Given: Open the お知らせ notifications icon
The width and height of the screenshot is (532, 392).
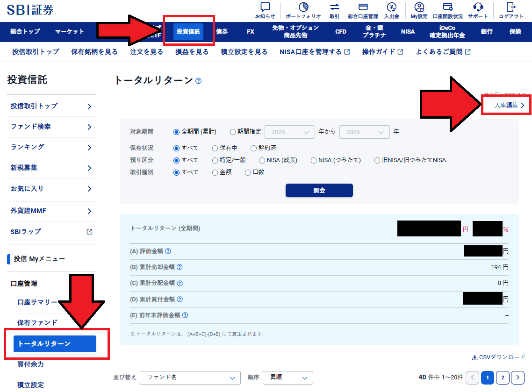Looking at the screenshot, I should pyautogui.click(x=265, y=7).
